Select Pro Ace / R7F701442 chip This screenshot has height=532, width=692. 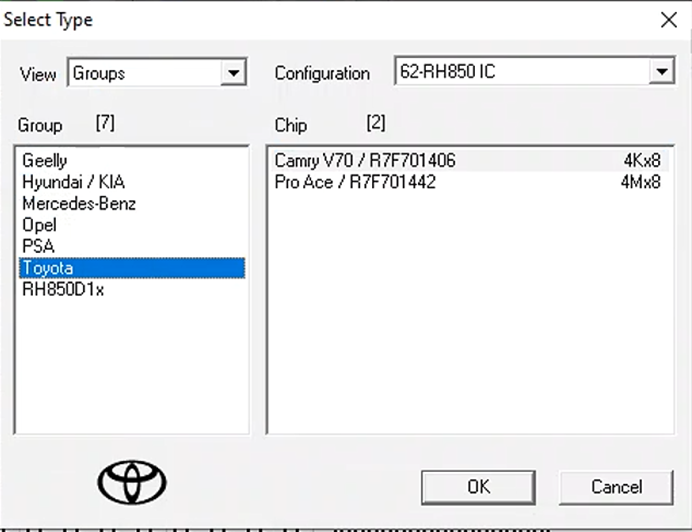355,182
